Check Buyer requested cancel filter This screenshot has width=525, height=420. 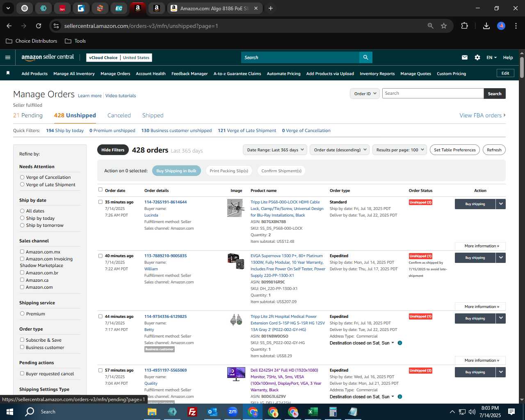(x=22, y=374)
